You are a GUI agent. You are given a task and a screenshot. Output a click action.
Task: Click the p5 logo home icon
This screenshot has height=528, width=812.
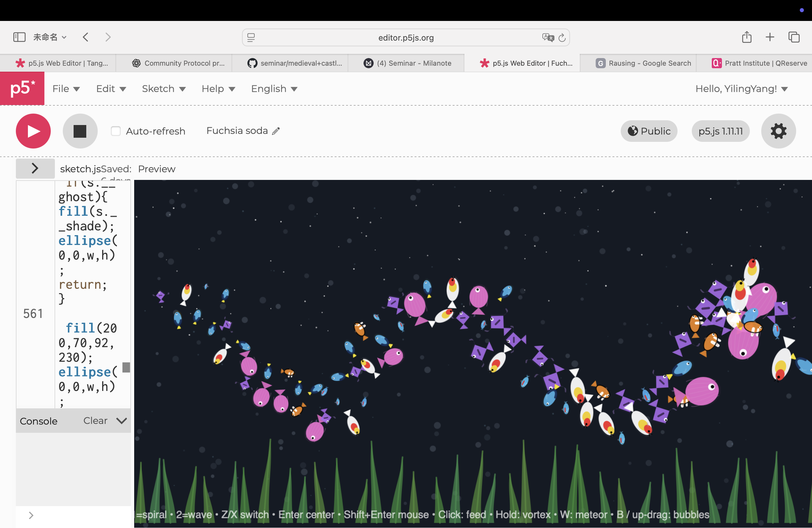click(x=22, y=89)
